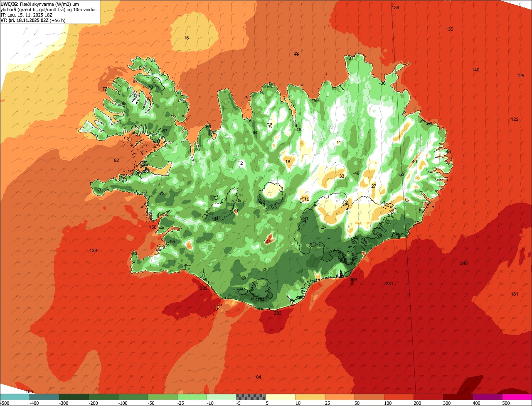This screenshot has width=532, height=406.
Task: Click the map value "138" in the west
Action: tap(93, 250)
